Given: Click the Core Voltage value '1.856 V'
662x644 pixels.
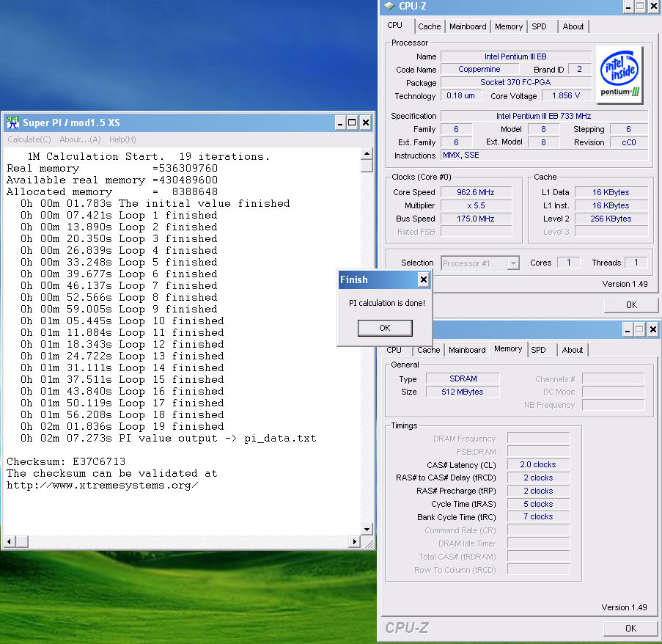Looking at the screenshot, I should coord(566,96).
